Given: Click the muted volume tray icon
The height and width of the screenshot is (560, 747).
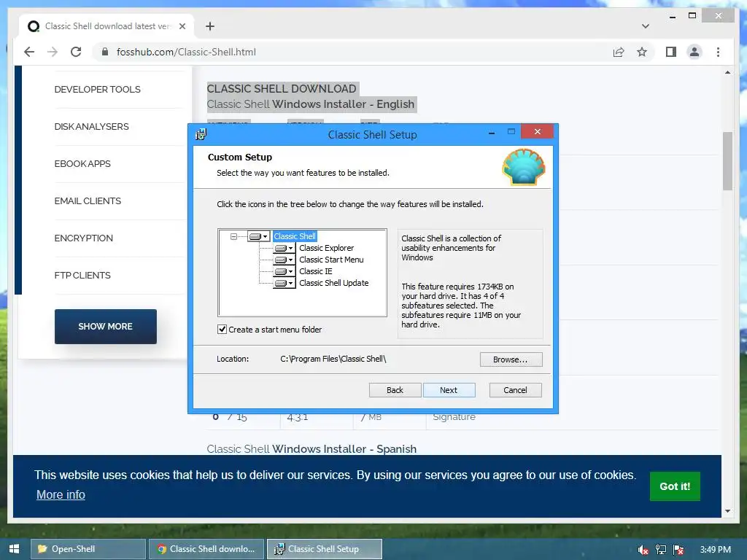Looking at the screenshot, I should (x=643, y=550).
